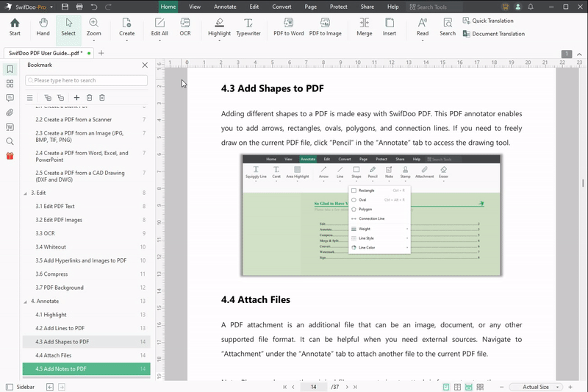
Task: Open the Share tab
Action: (367, 7)
